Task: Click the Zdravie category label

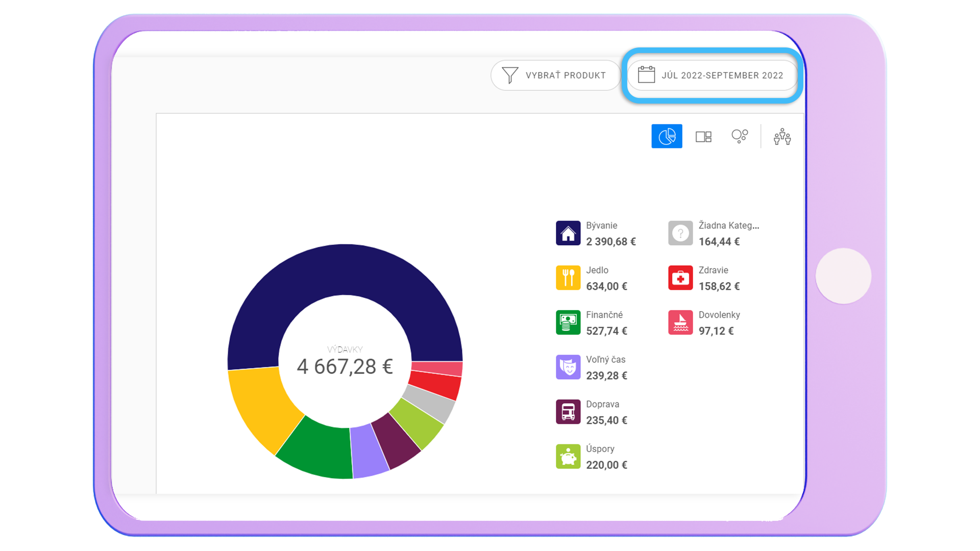Action: (713, 270)
